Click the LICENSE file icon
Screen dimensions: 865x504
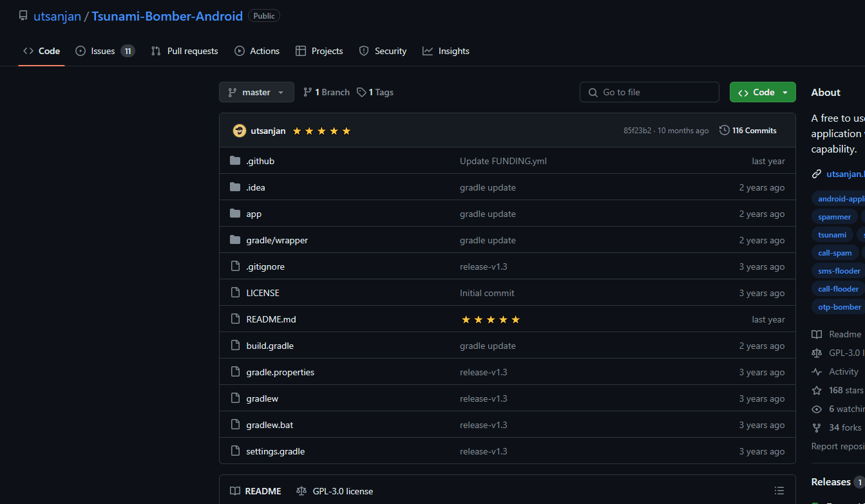235,293
